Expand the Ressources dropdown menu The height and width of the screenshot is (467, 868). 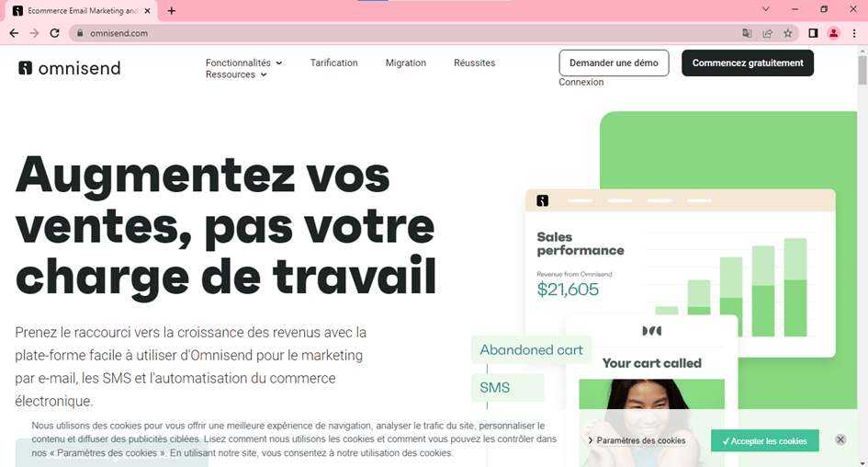pos(236,74)
